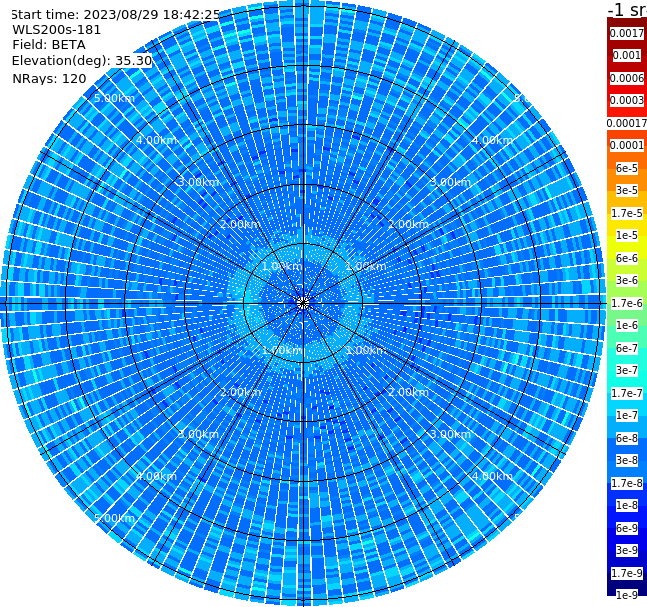The height and width of the screenshot is (607, 647).
Task: Click the 6e-6 color scale value
Action: tap(627, 258)
